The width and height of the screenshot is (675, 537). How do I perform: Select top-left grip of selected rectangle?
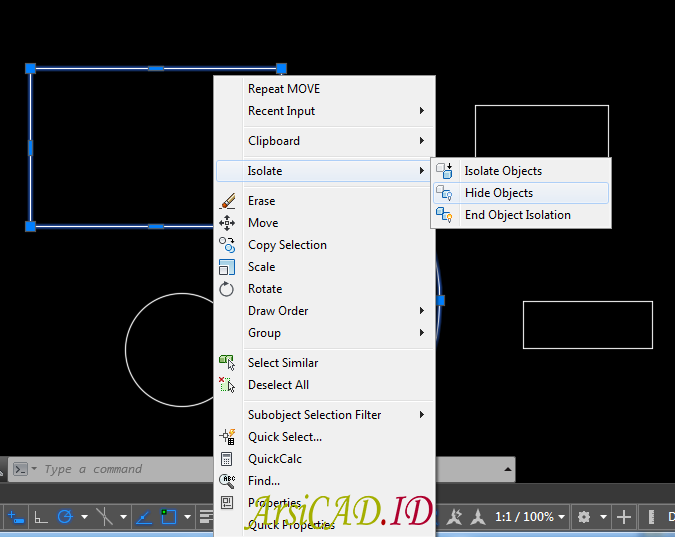(30, 68)
